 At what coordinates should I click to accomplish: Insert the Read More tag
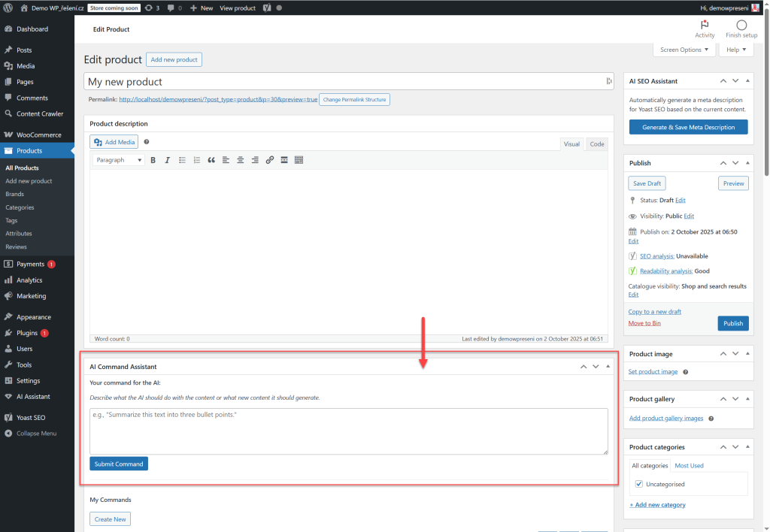coord(283,159)
